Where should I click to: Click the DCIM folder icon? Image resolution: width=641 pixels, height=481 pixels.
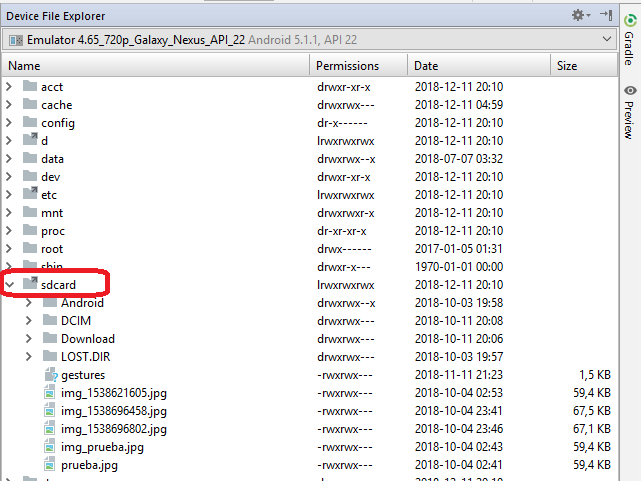click(51, 321)
